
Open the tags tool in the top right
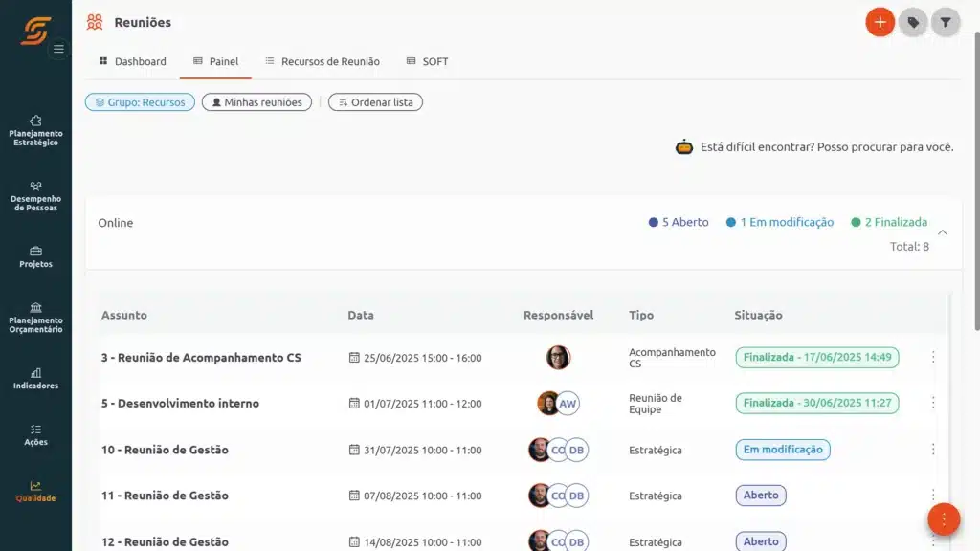tap(913, 21)
